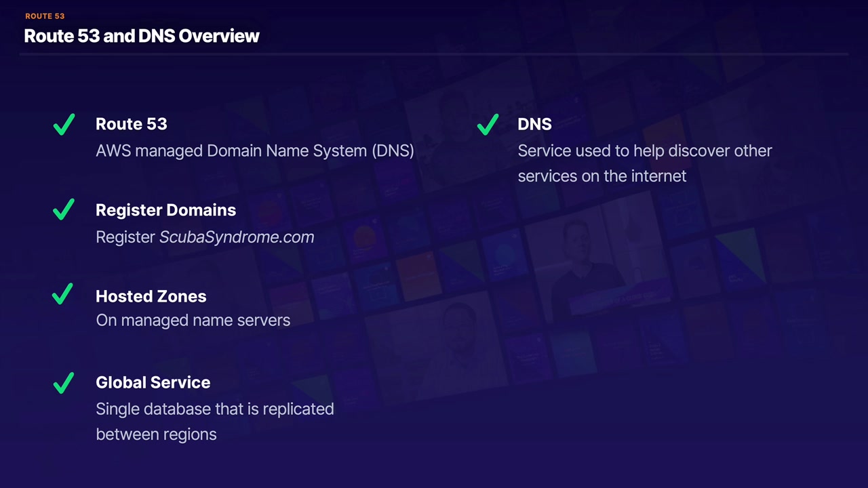
Task: Click the green checkmark beside DNS heading
Action: coord(488,125)
